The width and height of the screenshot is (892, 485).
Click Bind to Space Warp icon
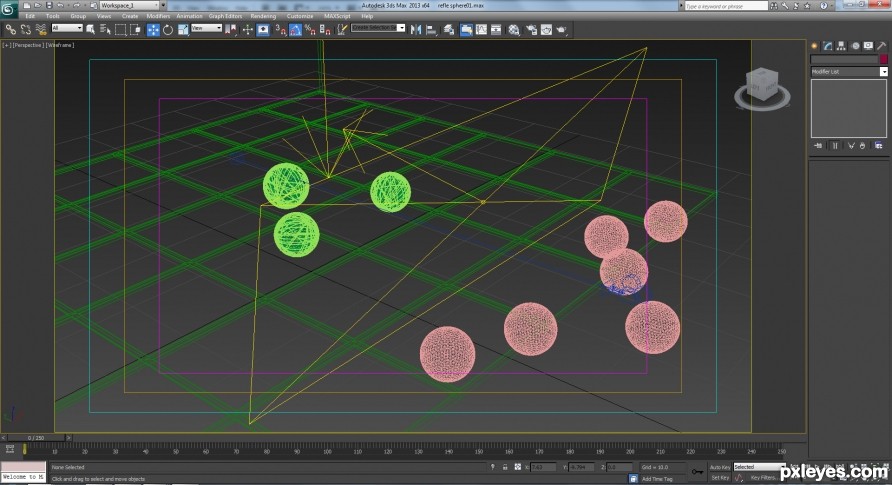pos(40,30)
